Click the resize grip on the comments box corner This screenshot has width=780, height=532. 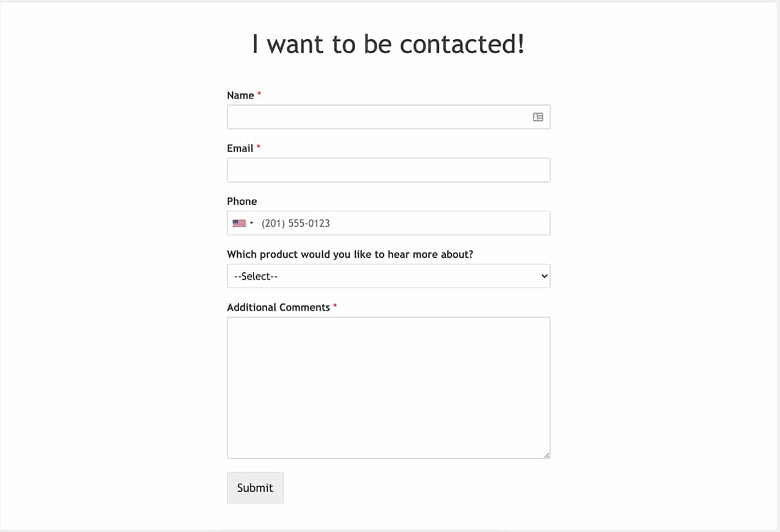coord(546,455)
